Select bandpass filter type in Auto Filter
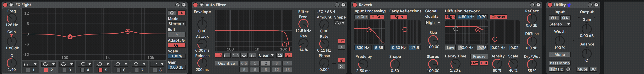 pyautogui.click(x=236, y=55)
